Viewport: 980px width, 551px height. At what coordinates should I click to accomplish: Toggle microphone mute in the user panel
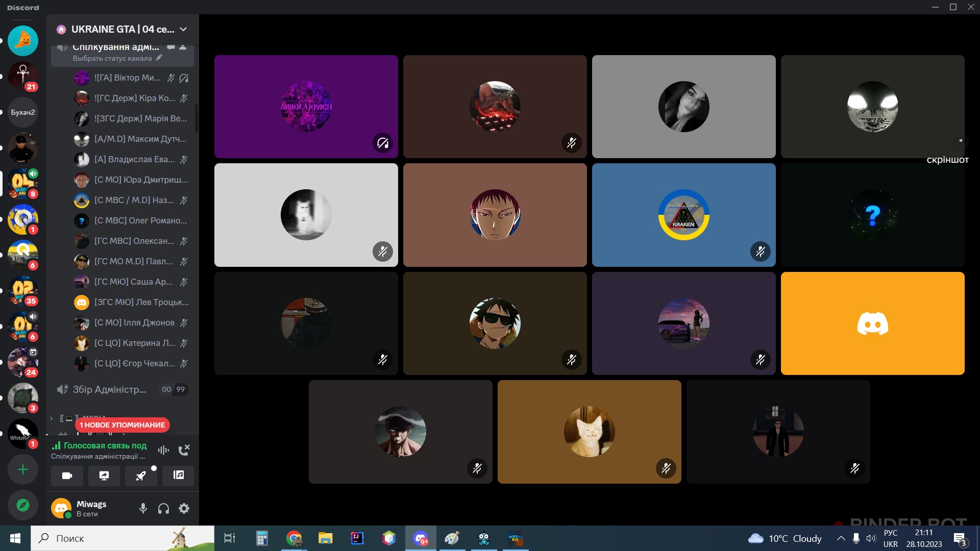click(143, 509)
